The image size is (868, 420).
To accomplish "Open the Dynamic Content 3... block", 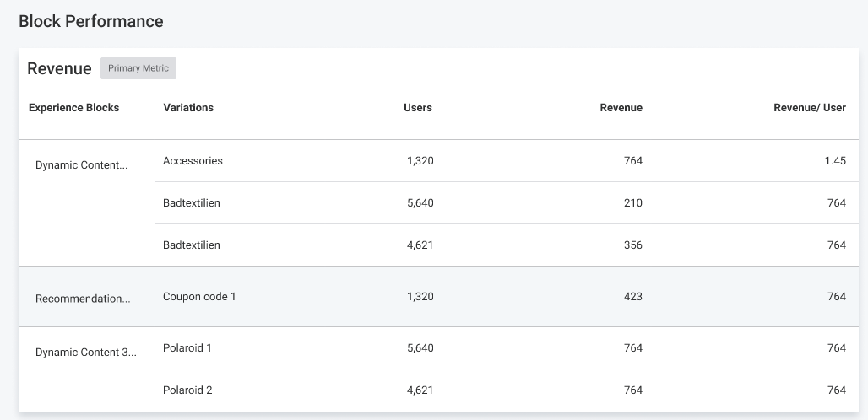I will coord(86,352).
